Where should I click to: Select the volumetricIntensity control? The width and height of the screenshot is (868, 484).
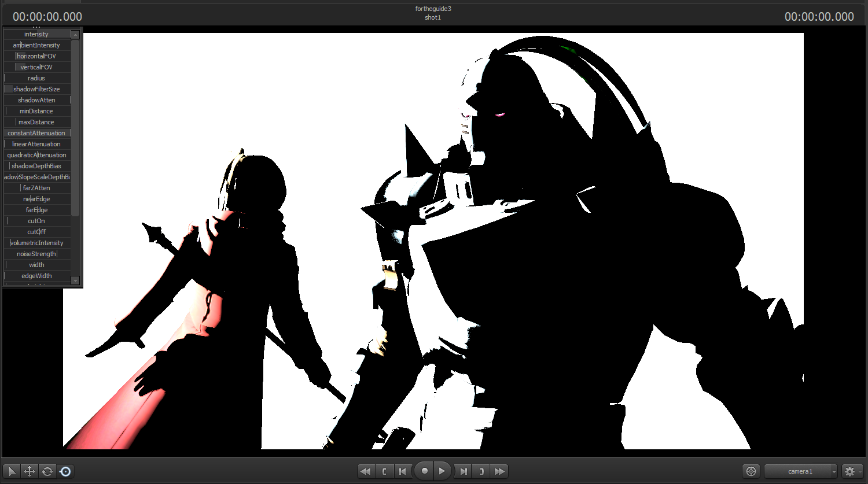click(x=37, y=243)
